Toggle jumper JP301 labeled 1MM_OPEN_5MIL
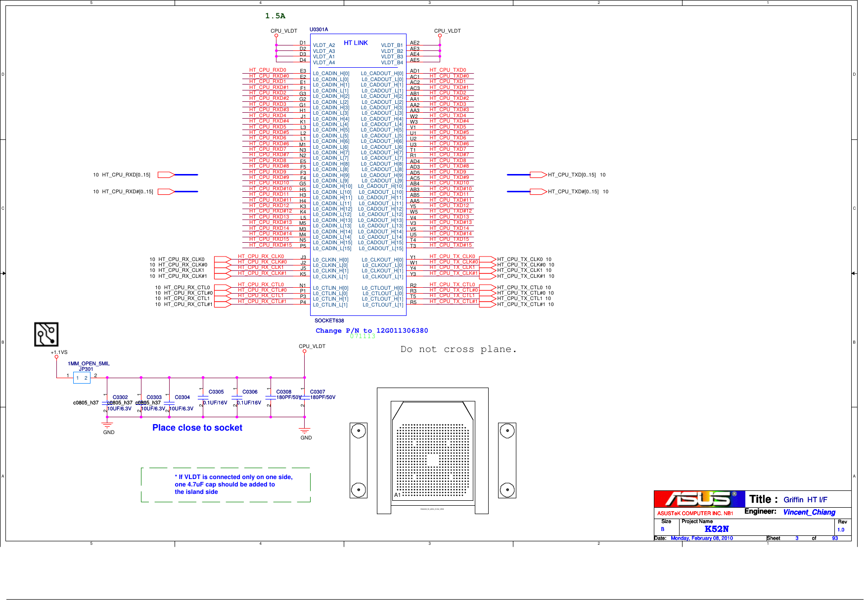Screen dimensions: 868x613 coord(82,378)
